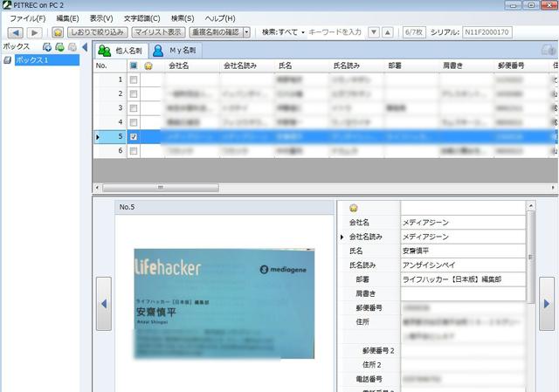The height and width of the screenshot is (392, 559).
Task: Check the checkbox for row 2
Action: [134, 94]
